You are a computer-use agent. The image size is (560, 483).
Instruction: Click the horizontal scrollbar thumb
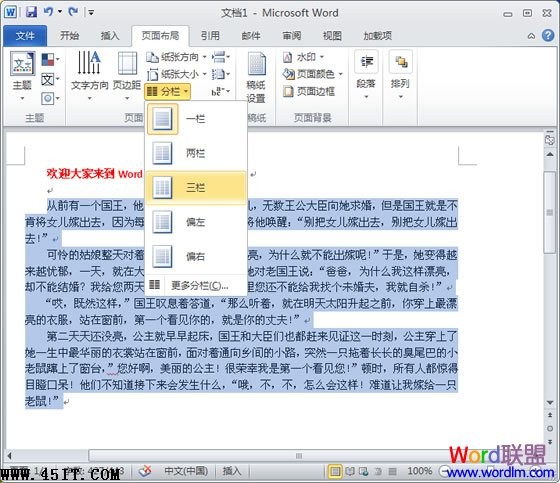[x=299, y=456]
